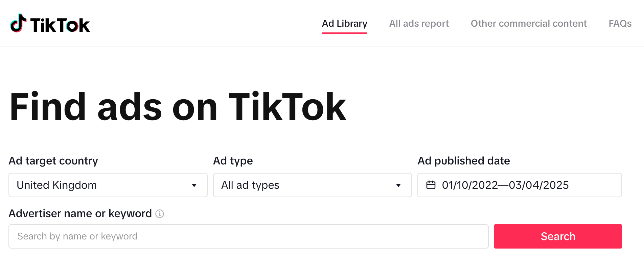The height and width of the screenshot is (258, 644).
Task: Expand the Ad type dropdown arrow
Action: pos(398,185)
